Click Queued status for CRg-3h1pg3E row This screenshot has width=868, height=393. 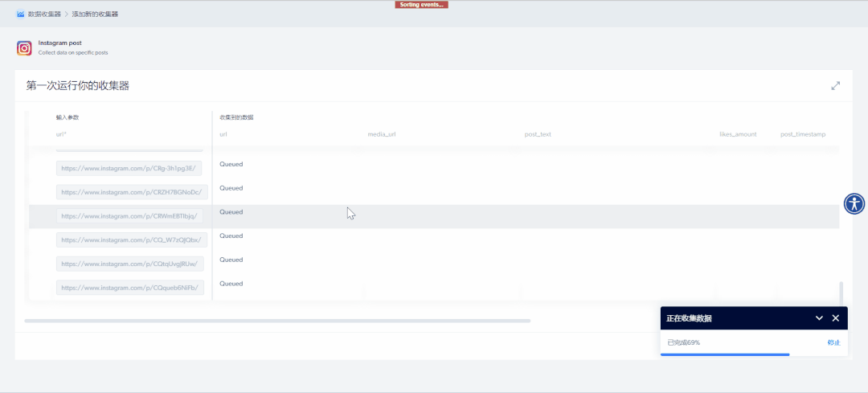coord(231,165)
